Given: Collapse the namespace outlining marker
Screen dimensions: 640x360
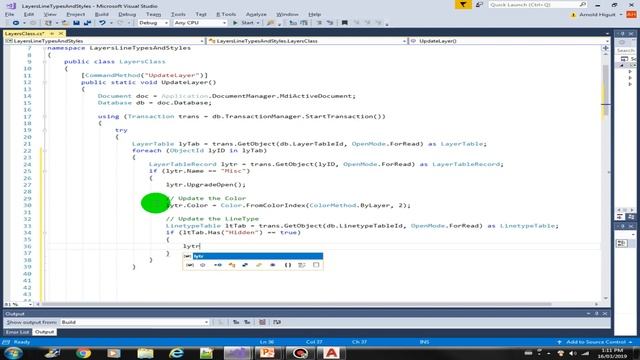Looking at the screenshot, I should (44, 48).
